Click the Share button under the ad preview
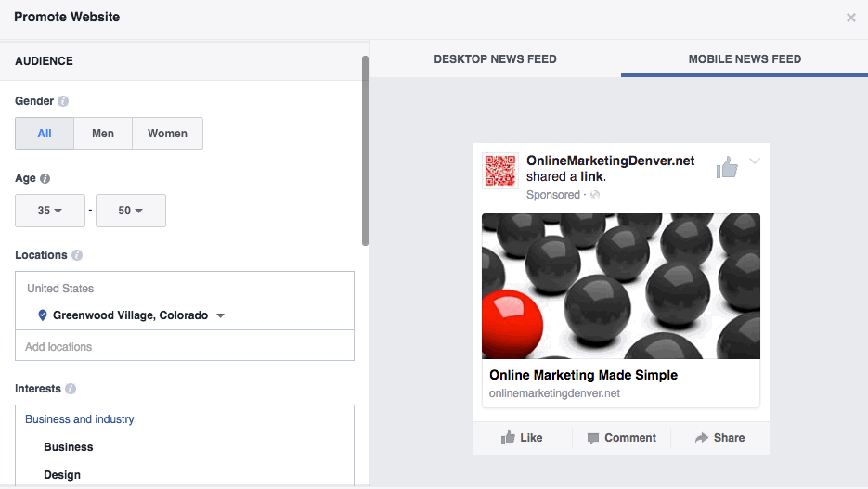This screenshot has height=489, width=868. tap(719, 438)
